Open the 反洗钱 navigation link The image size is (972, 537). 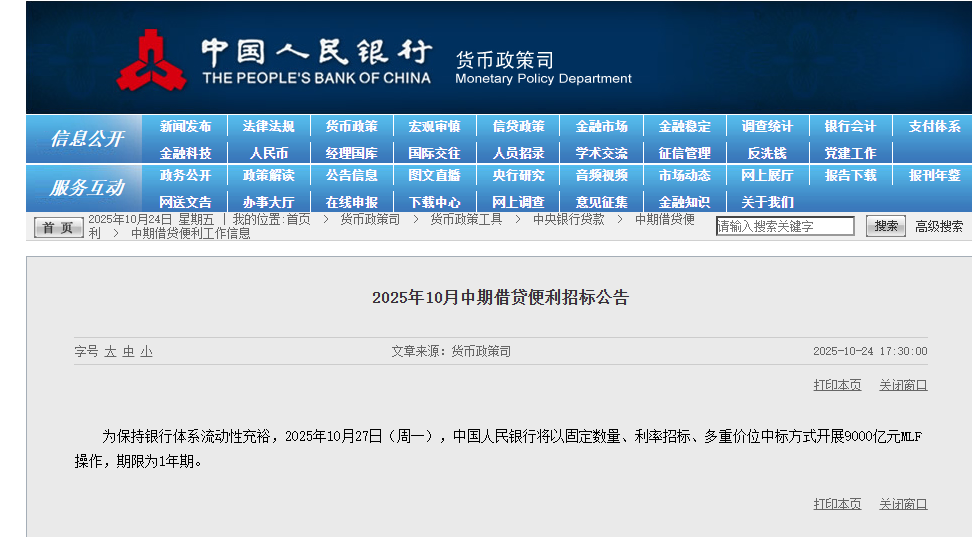point(767,153)
